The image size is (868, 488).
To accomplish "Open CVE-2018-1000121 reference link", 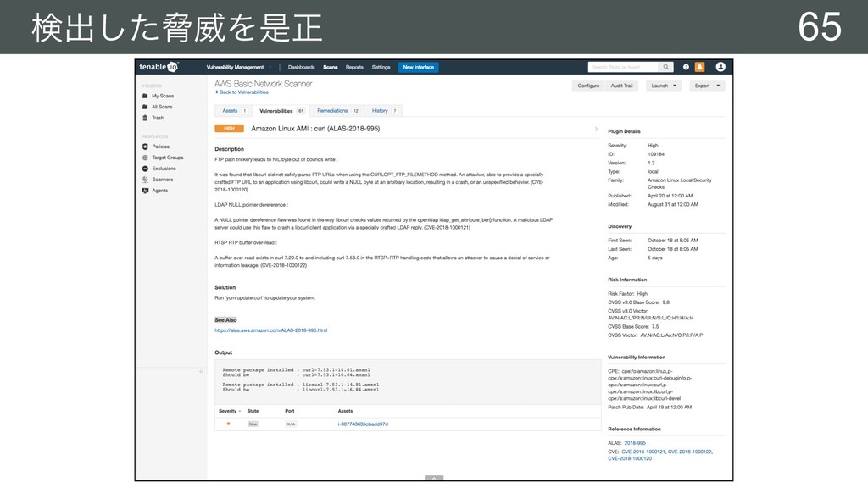I will coord(643,452).
